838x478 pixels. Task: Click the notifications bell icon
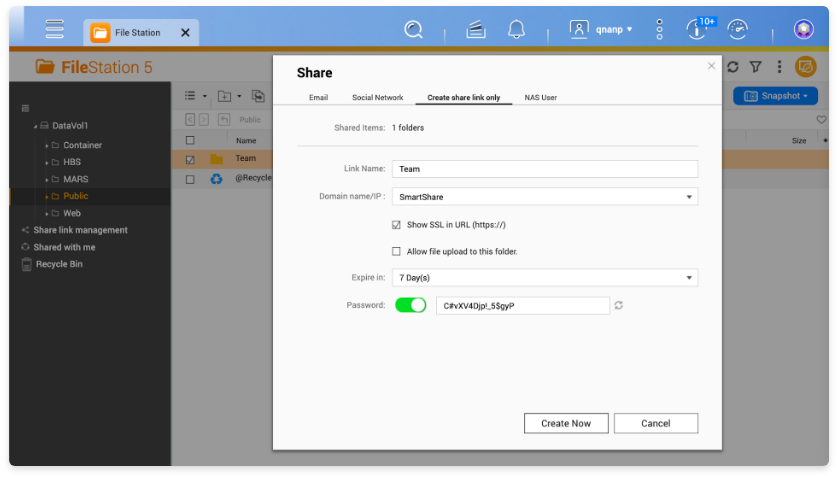point(517,30)
